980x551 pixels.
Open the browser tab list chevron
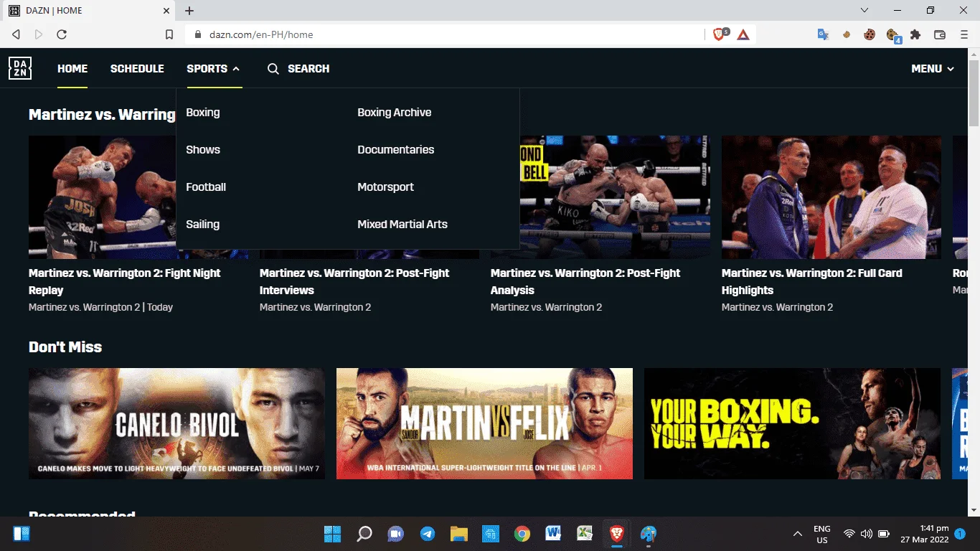point(864,11)
